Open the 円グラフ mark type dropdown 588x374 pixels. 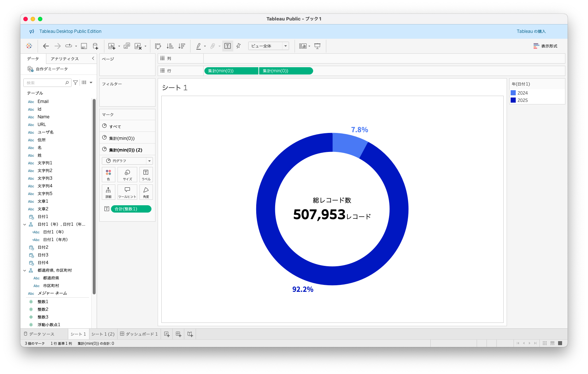point(127,161)
